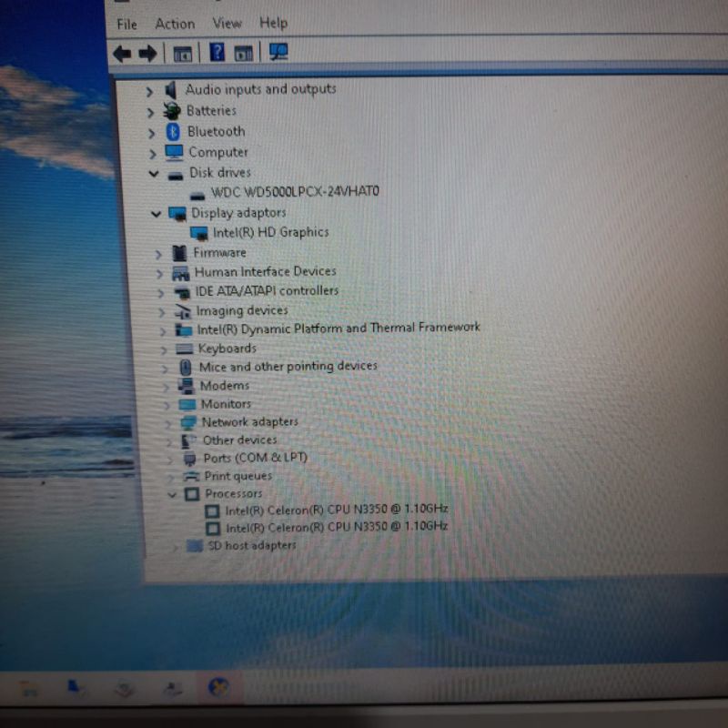Image resolution: width=728 pixels, height=728 pixels.
Task: Expand the Bluetooth node arrow
Action: [151, 133]
